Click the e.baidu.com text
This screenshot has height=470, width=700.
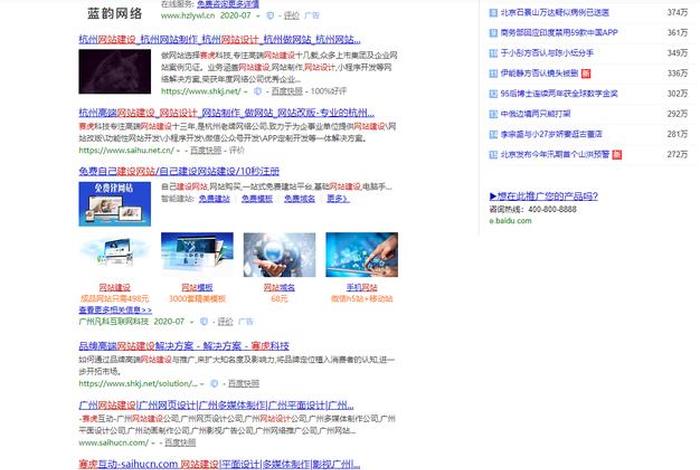click(x=510, y=221)
